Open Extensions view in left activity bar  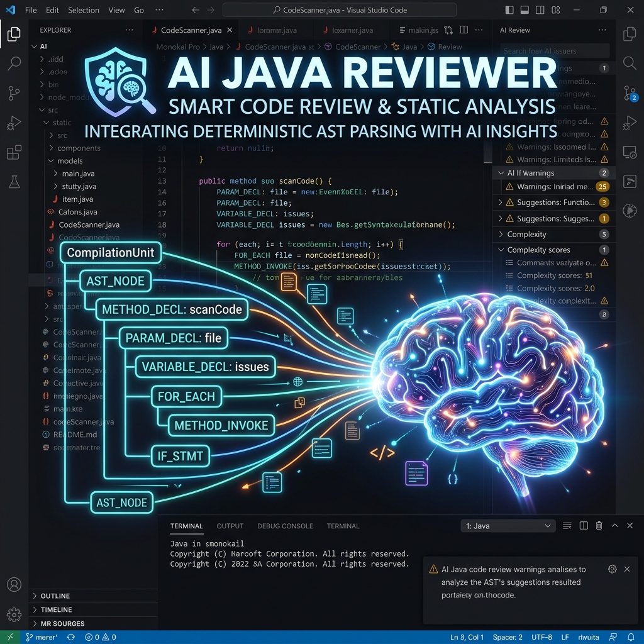(x=14, y=152)
